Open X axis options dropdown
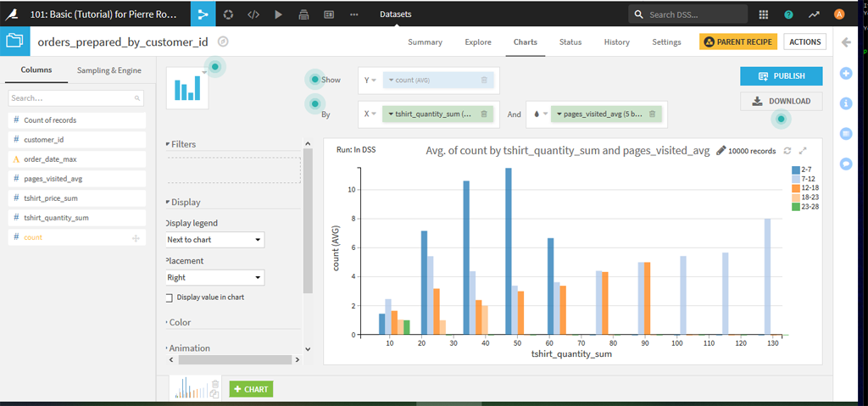 tap(370, 114)
